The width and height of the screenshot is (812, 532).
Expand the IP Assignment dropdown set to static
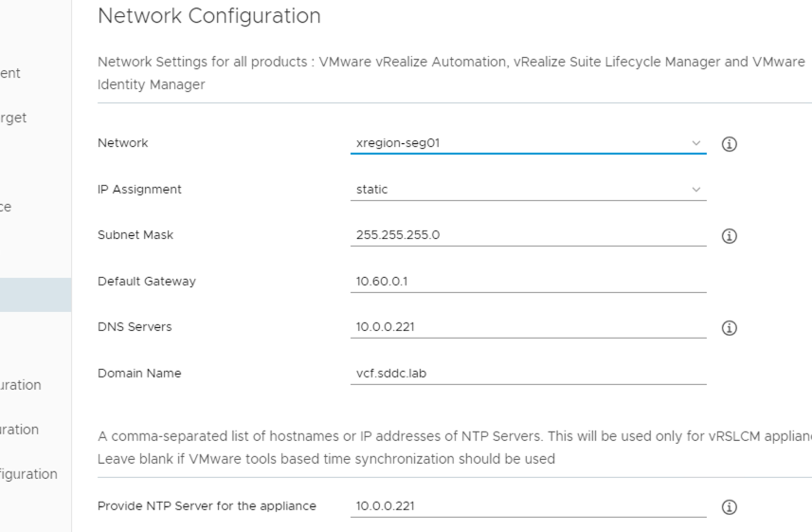point(528,190)
